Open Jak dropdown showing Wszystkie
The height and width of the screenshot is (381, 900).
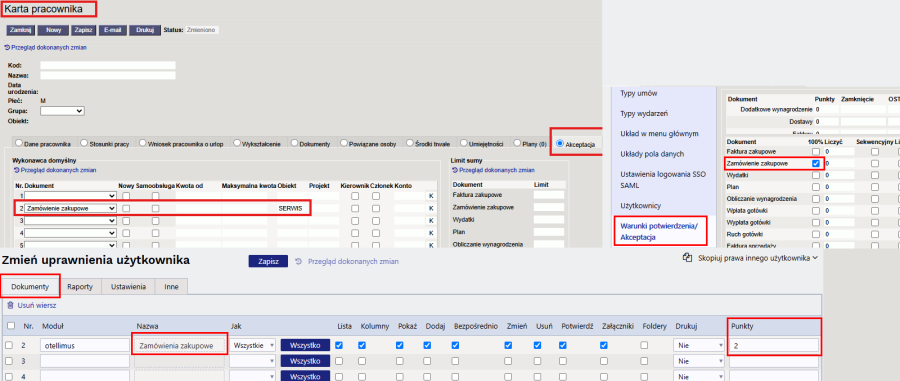(x=252, y=345)
